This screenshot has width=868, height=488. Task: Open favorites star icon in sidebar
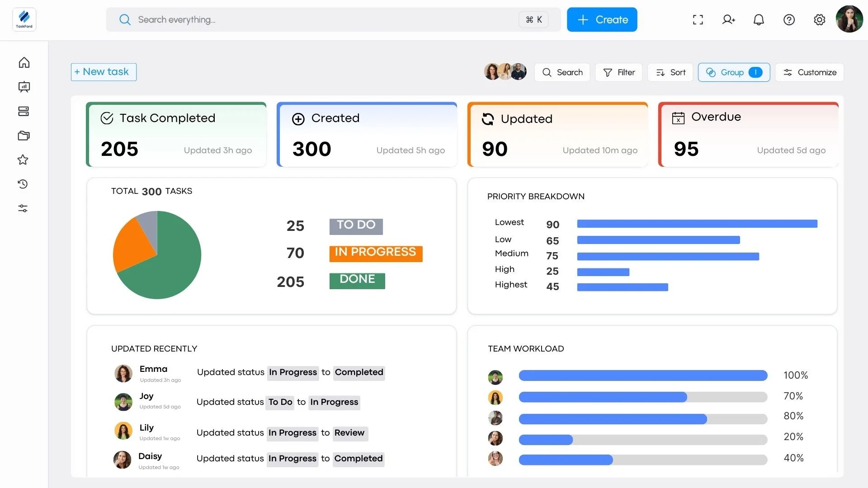(x=23, y=160)
